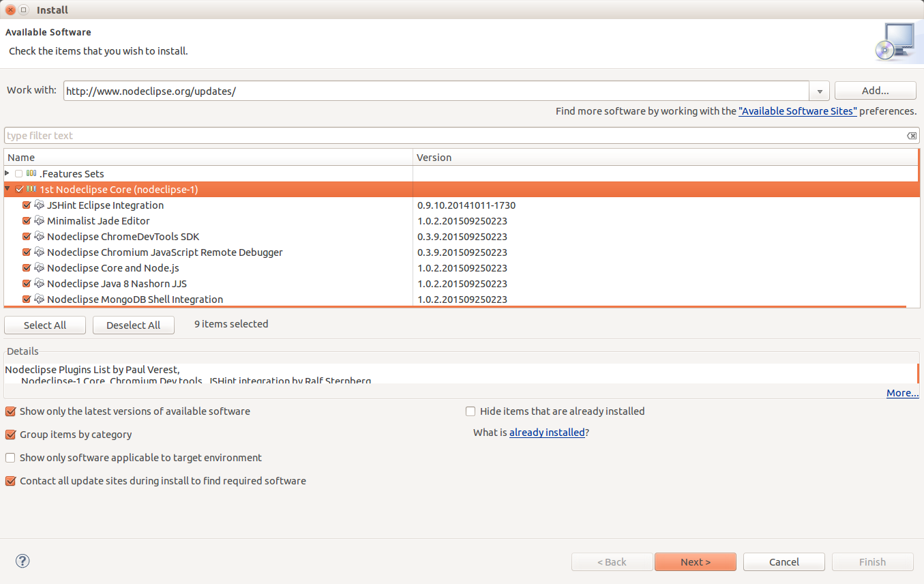Click the Chromium JavaScript Remote Debugger feature icon
924x584 pixels.
click(x=39, y=252)
